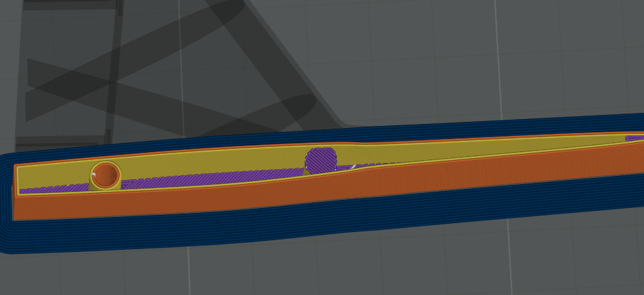Click the orange cylindrical hole in the model
The image size is (644, 295).
105,175
